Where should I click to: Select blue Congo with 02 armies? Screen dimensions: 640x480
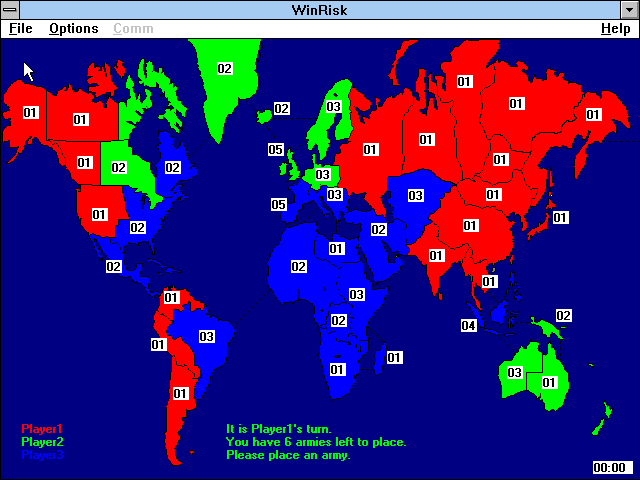tap(339, 320)
